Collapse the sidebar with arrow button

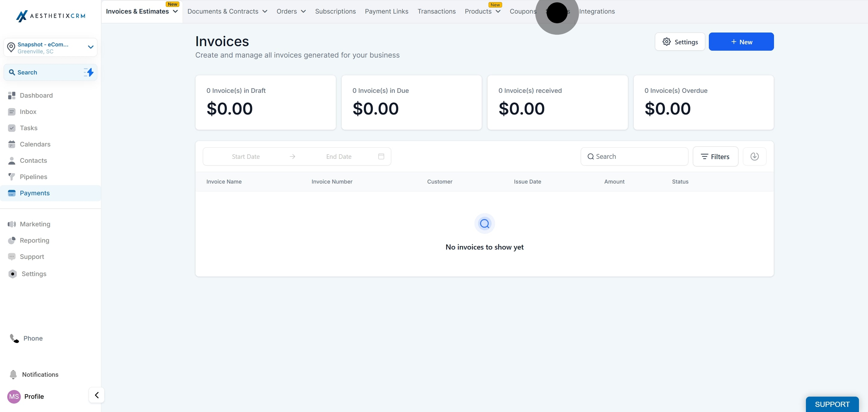point(96,395)
